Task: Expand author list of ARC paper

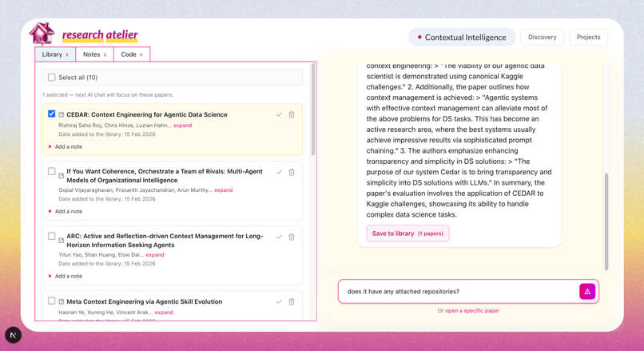Action: 155,255
